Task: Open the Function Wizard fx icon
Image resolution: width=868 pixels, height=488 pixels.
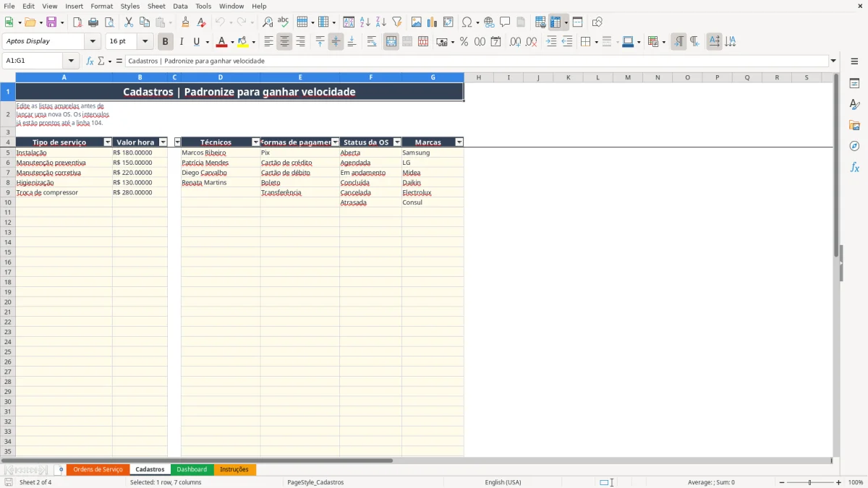Action: coord(90,61)
